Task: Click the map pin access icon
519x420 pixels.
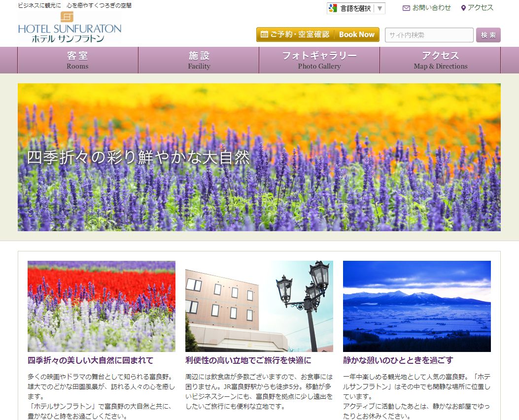Action: (463, 8)
